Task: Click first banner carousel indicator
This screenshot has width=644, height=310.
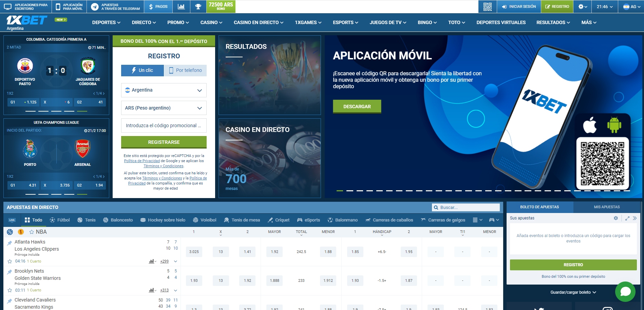Action: click(x=340, y=191)
